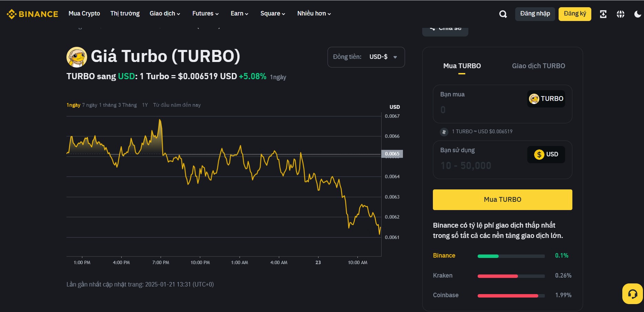This screenshot has height=312, width=644.
Task: Select the 3 Tháng chart range
Action: click(127, 105)
